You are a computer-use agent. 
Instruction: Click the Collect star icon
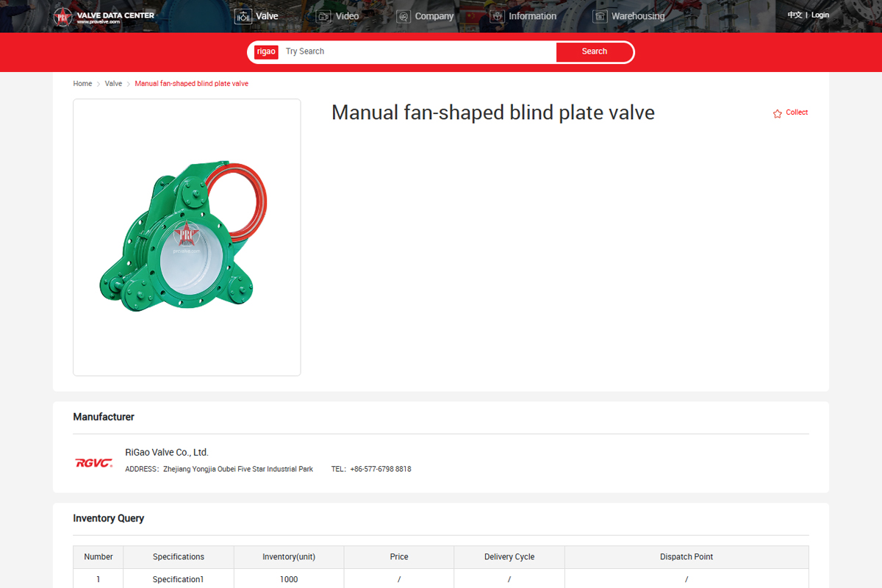tap(778, 113)
